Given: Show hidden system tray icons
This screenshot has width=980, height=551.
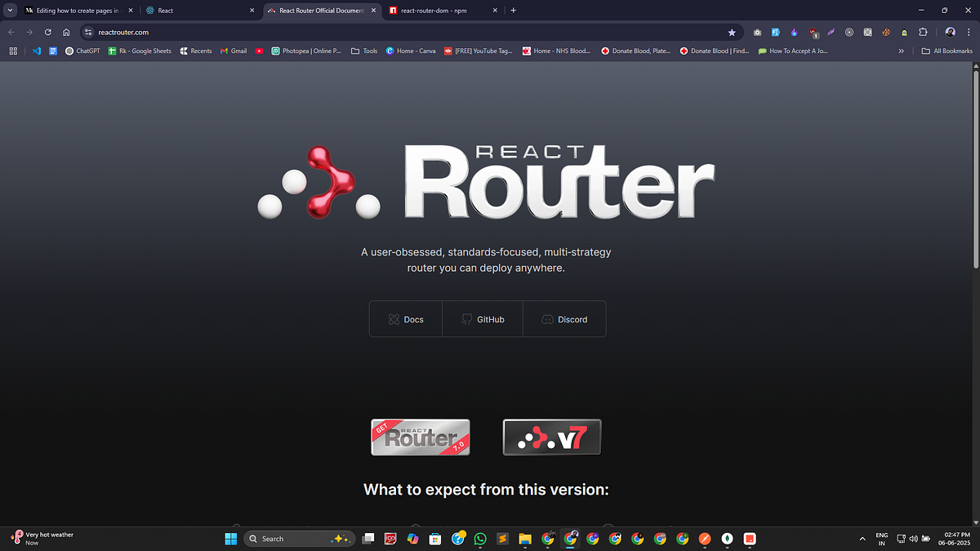Looking at the screenshot, I should (862, 538).
